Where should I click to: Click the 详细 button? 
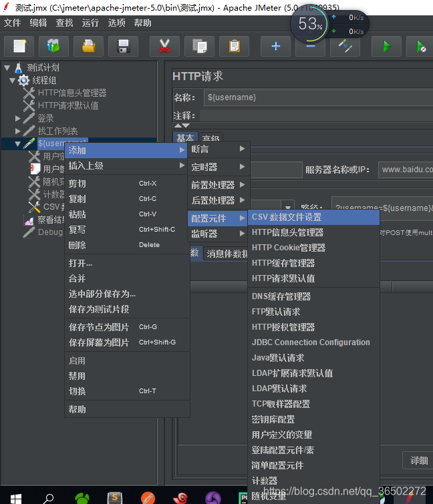pyautogui.click(x=418, y=461)
